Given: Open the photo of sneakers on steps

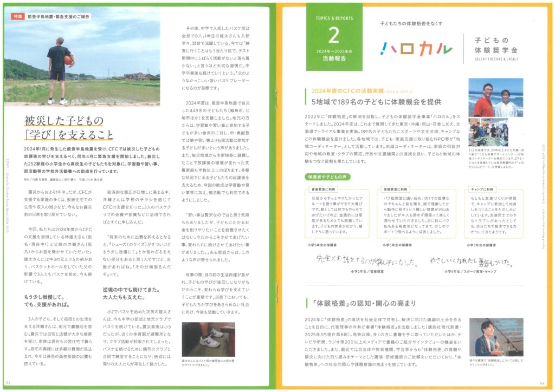Looking at the screenshot, I should tap(208, 339).
